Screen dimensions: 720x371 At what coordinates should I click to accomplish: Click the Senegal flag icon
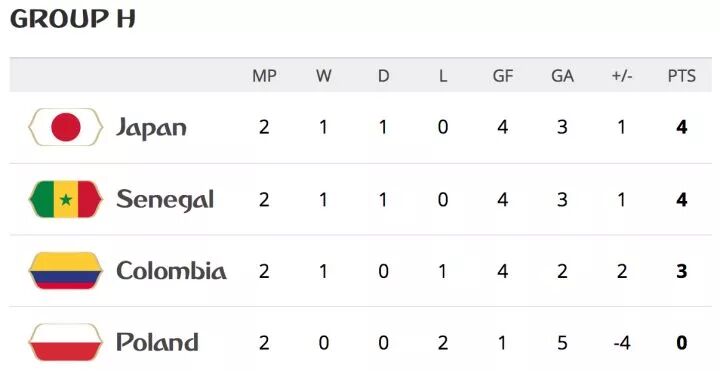pyautogui.click(x=66, y=199)
